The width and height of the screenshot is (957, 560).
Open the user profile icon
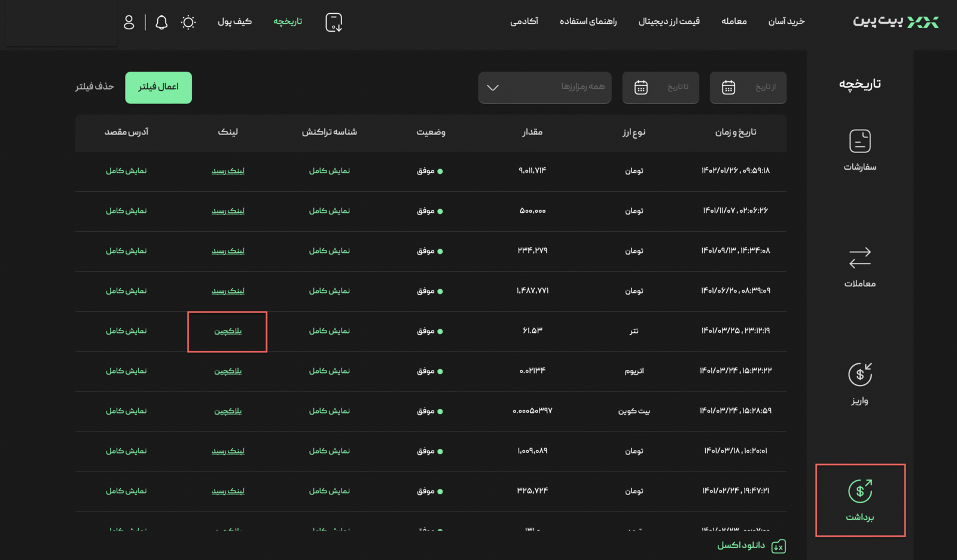(129, 22)
